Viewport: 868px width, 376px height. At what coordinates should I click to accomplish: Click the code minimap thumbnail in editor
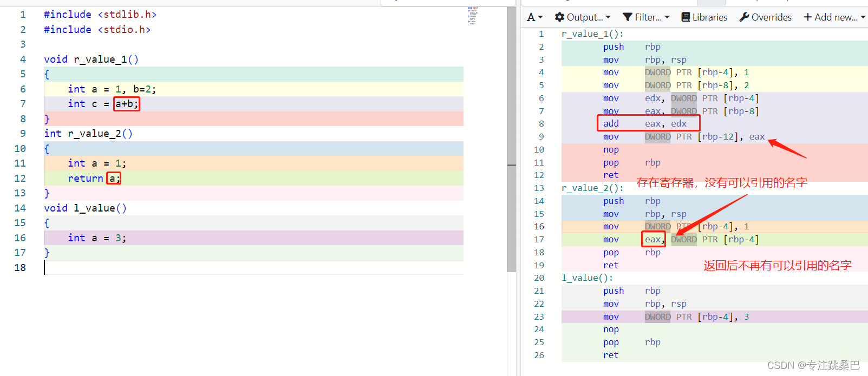click(472, 16)
